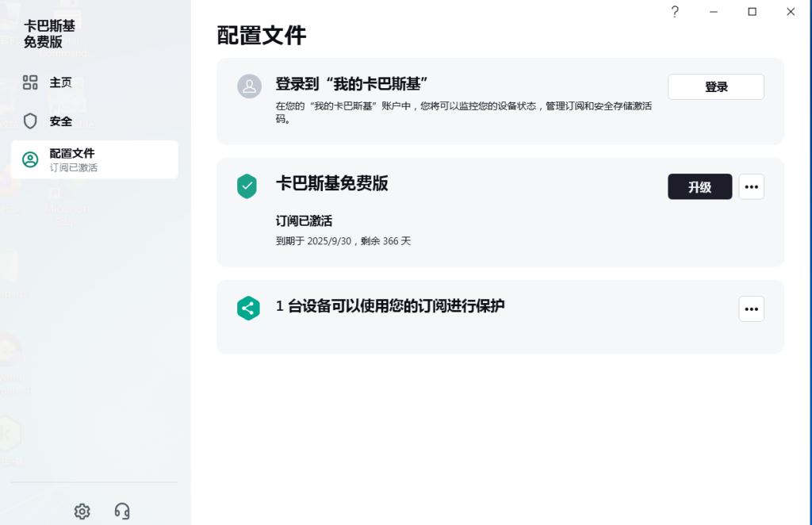Click the 1 台设备 subscription protection text

point(390,306)
